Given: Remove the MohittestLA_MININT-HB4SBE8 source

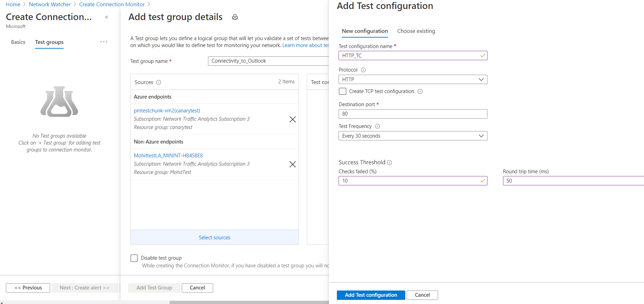Looking at the screenshot, I should pyautogui.click(x=292, y=164).
